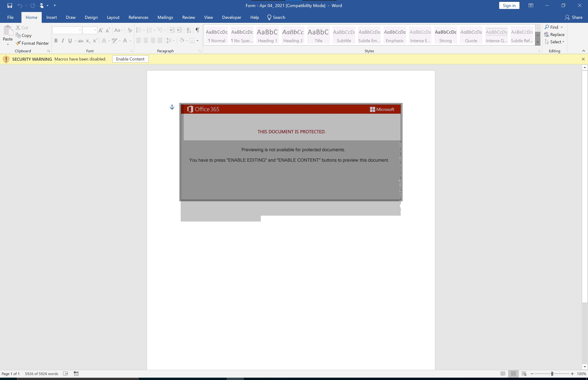Image resolution: width=588 pixels, height=380 pixels.
Task: Click Sign in at the top right
Action: [x=509, y=5]
